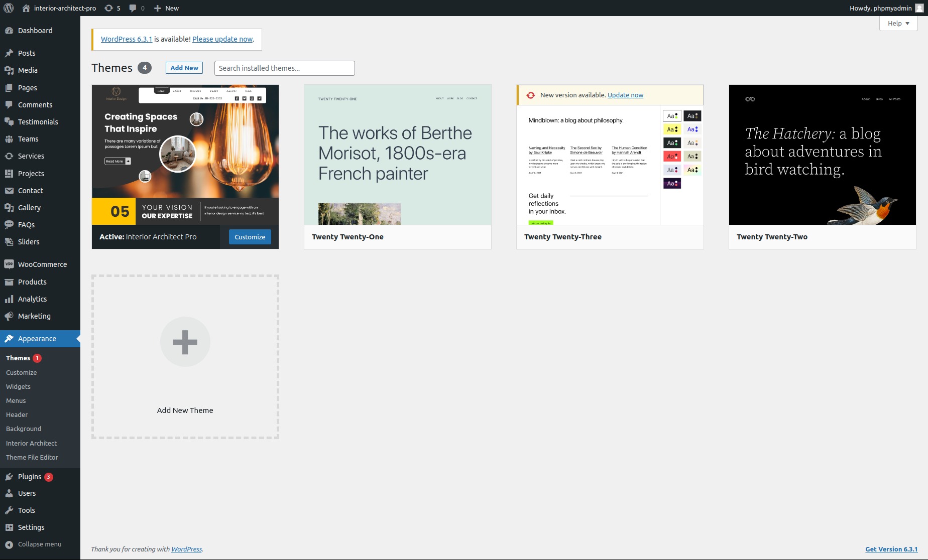
Task: Focus the Search installed themes field
Action: coord(284,68)
